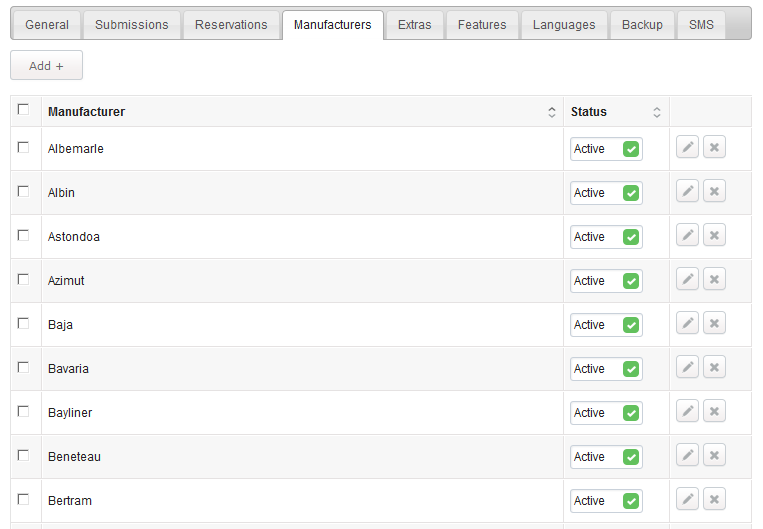Edit the Baja manufacturer entry
This screenshot has height=529, width=763.
(x=687, y=324)
